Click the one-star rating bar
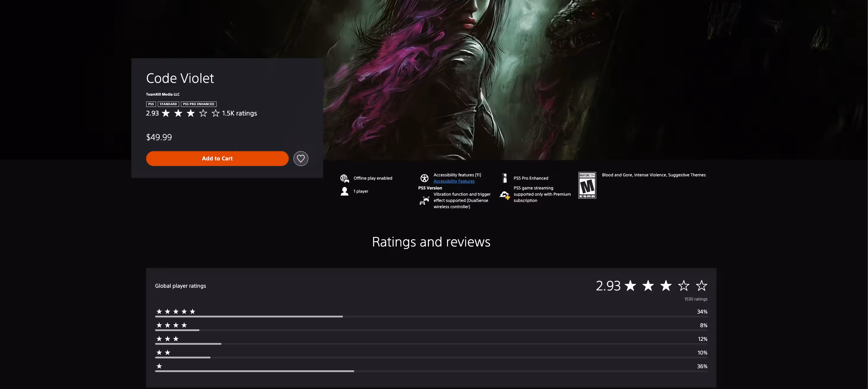Viewport: 868px width, 389px height. (x=431, y=371)
